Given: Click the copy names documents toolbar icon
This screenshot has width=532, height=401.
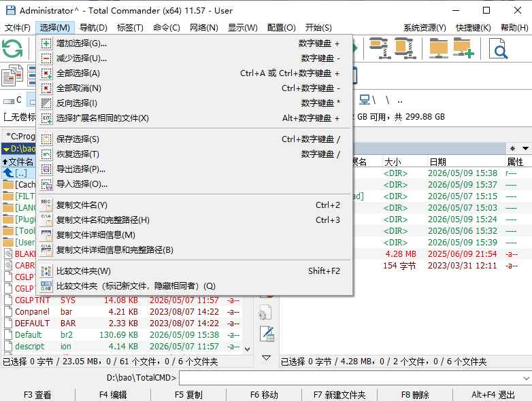Looking at the screenshot, I should 12,75.
